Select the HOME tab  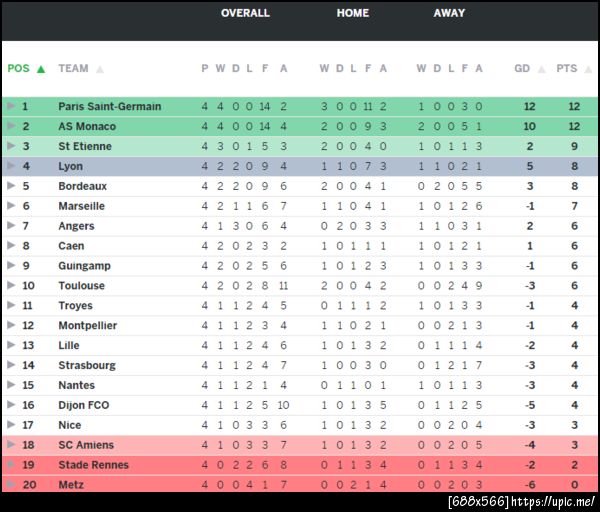click(353, 13)
